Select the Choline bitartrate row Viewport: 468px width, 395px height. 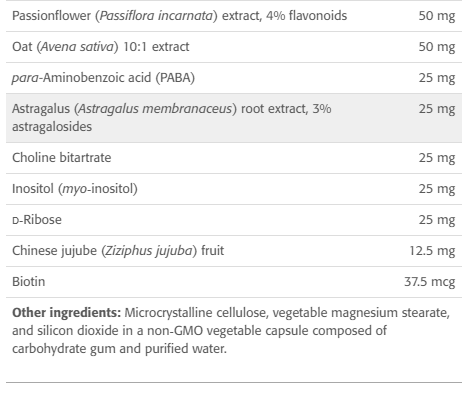pyautogui.click(x=234, y=158)
